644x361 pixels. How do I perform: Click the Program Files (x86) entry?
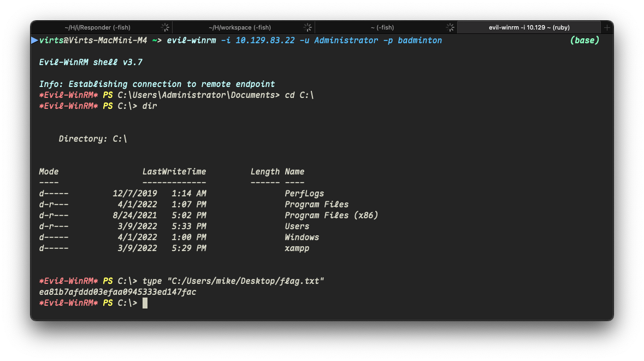332,216
